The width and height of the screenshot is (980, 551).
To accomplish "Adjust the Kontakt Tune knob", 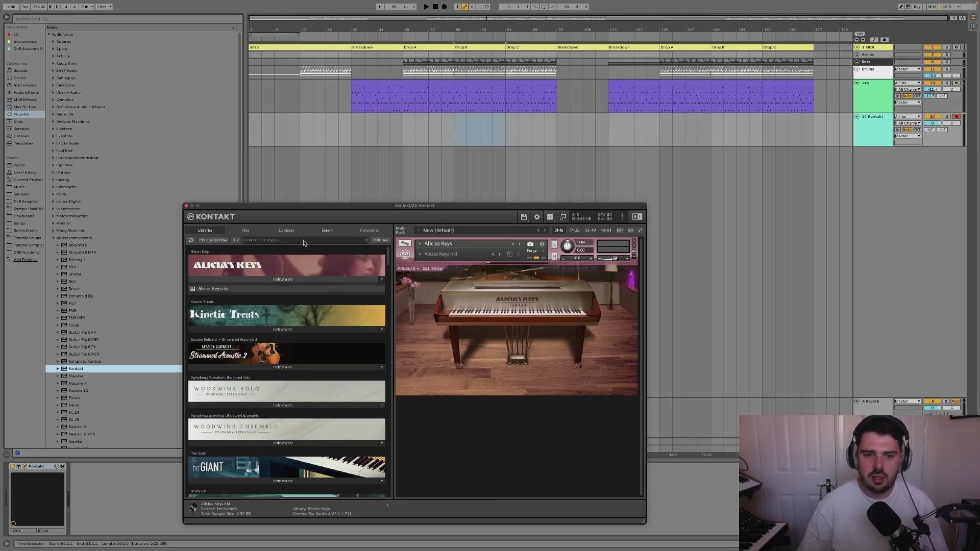I will pos(567,246).
